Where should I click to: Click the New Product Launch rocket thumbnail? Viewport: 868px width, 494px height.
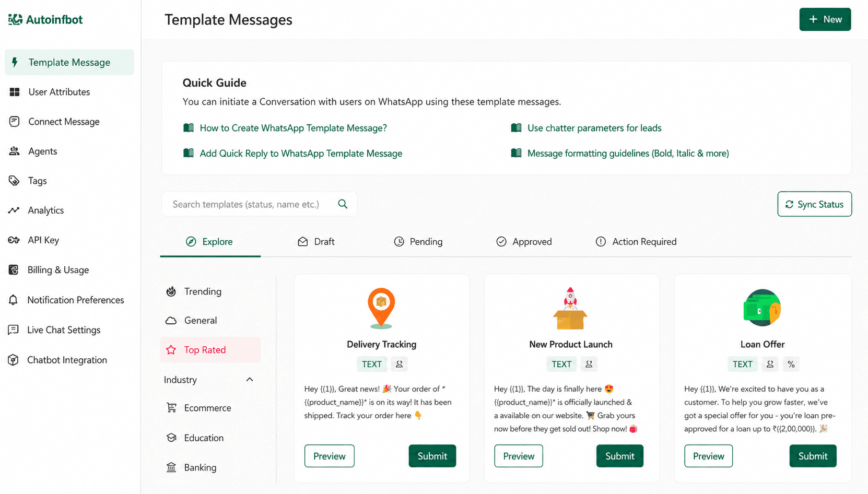(570, 308)
